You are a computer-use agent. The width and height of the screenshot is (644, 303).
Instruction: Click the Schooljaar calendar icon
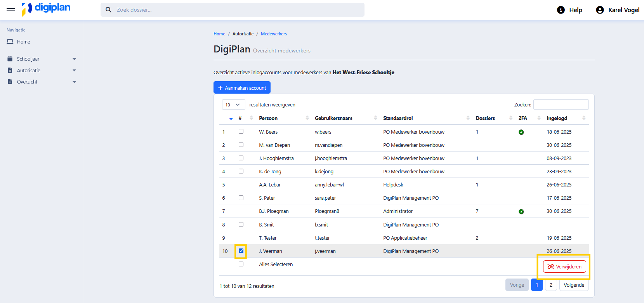coord(10,59)
